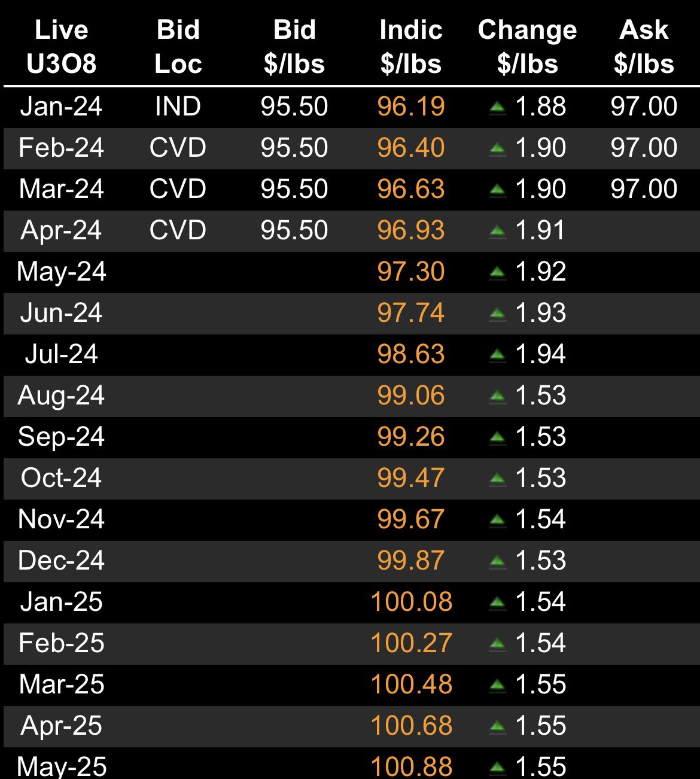
Task: Click the Bid Loc column header
Action: [178, 47]
